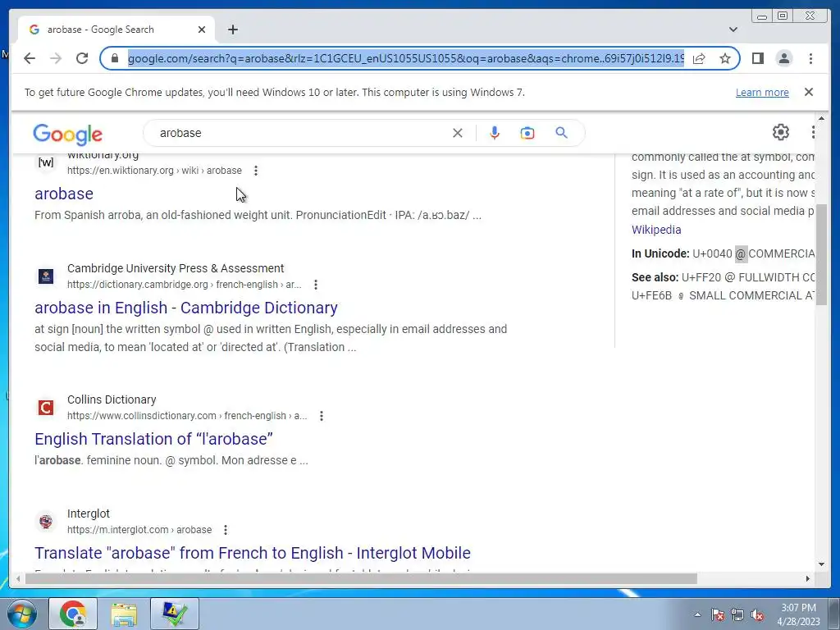Click the Interglot site favicon
840x630 pixels.
point(46,522)
